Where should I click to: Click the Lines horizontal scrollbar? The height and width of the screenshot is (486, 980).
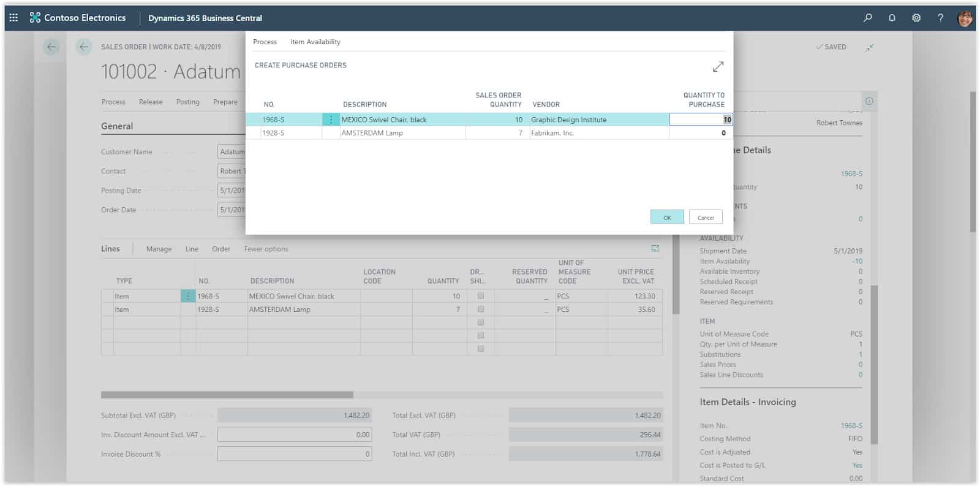coord(227,395)
